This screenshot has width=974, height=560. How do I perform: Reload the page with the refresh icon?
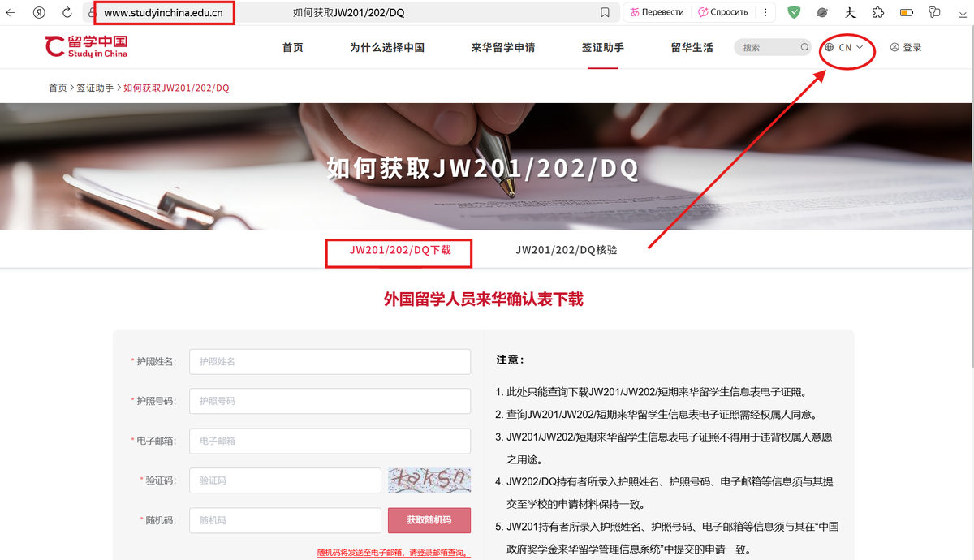click(67, 12)
